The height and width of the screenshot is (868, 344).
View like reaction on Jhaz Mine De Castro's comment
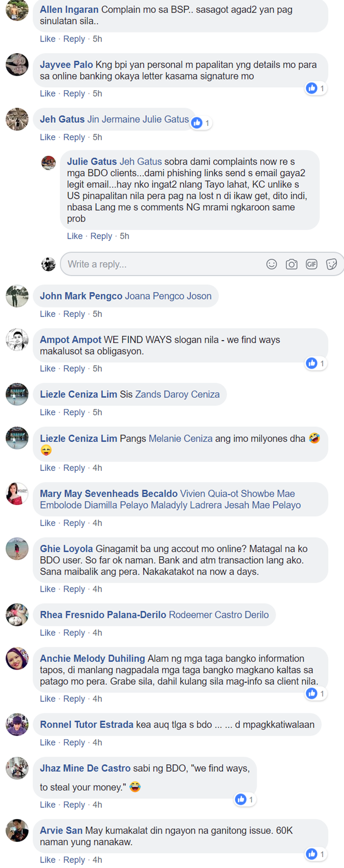click(x=245, y=799)
